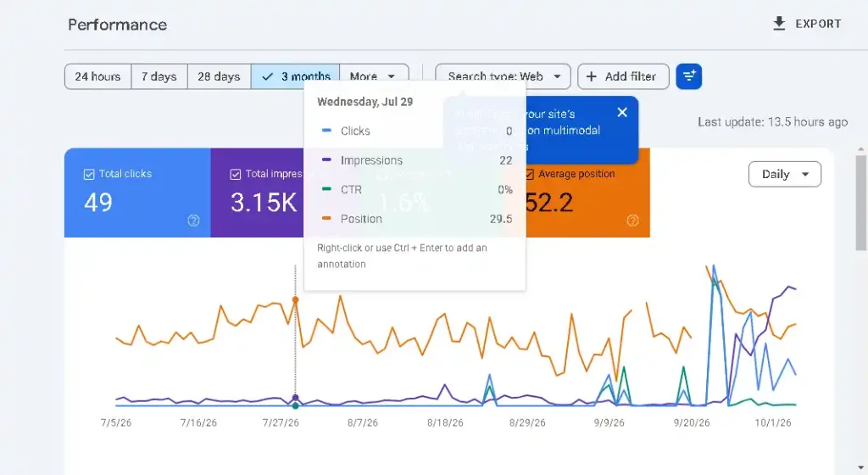Toggle the Total impressions checkbox
Viewport: 868px width, 475px height.
point(236,175)
